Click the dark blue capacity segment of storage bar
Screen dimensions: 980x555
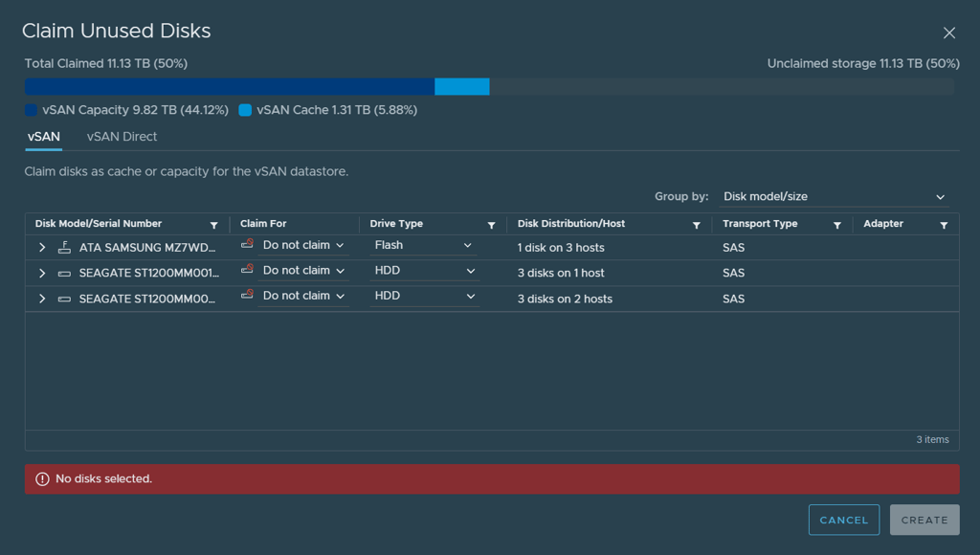(230, 86)
